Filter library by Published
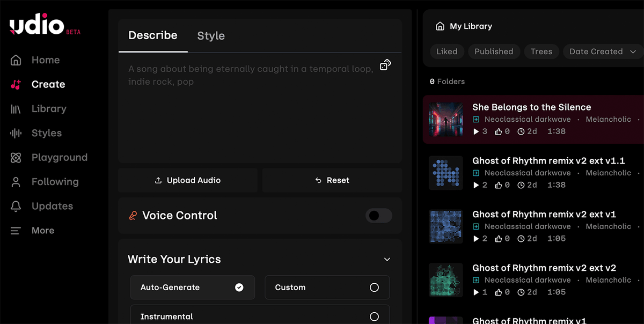The width and height of the screenshot is (644, 324). click(x=494, y=51)
